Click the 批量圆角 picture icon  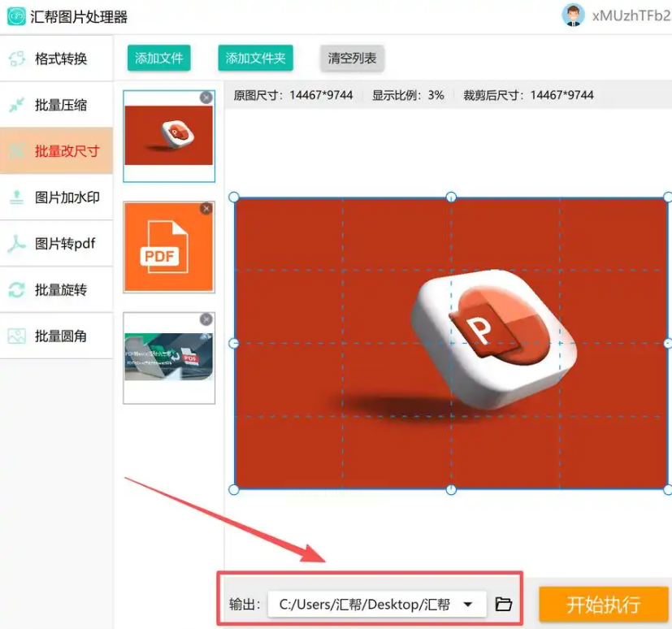click(17, 336)
